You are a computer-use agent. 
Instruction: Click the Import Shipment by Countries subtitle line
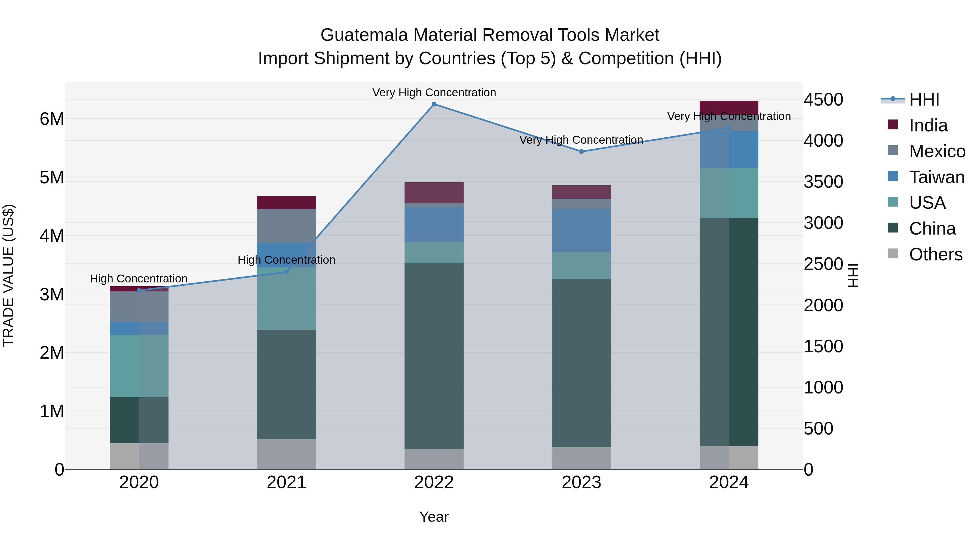[x=490, y=59]
